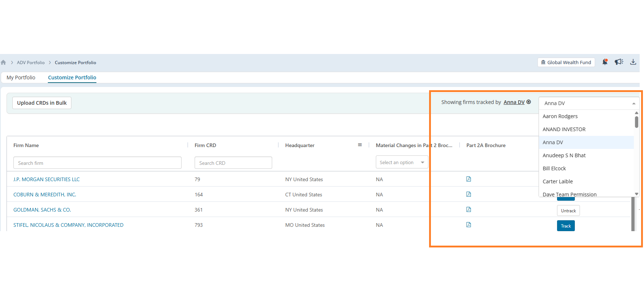Go to the home icon in breadcrumb
644x292 pixels.
pos(3,62)
